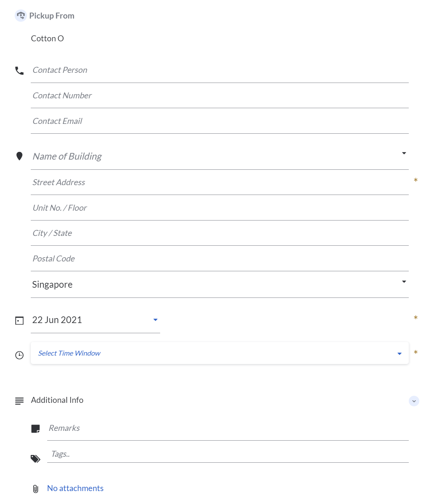Click the tags label icon
This screenshot has height=504, width=435.
click(x=36, y=458)
